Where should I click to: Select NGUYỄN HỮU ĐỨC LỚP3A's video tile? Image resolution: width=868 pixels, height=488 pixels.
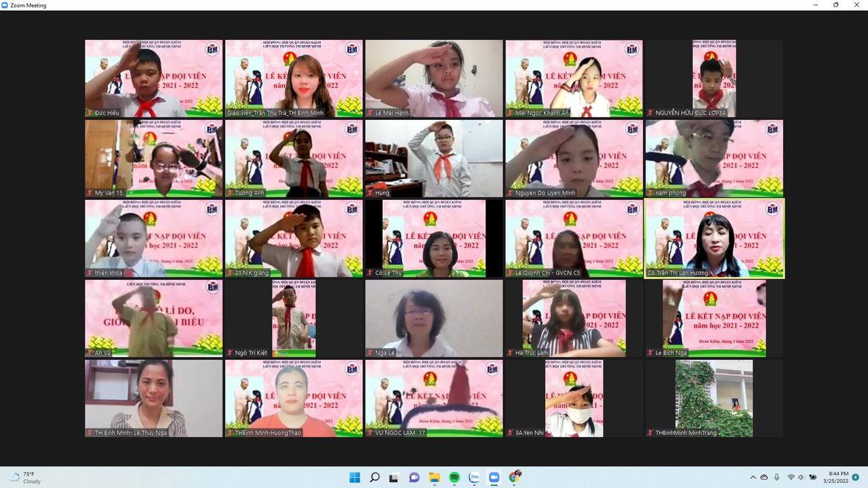pyautogui.click(x=714, y=79)
